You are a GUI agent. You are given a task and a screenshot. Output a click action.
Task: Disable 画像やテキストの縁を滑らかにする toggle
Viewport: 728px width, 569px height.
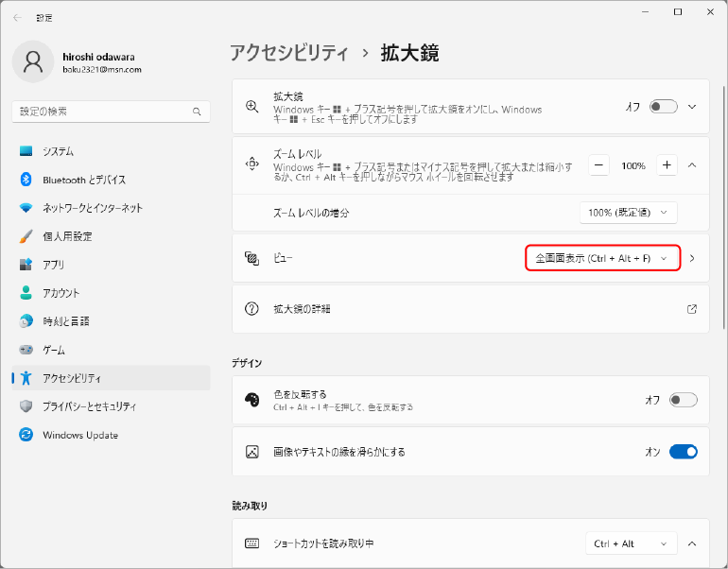click(x=683, y=452)
